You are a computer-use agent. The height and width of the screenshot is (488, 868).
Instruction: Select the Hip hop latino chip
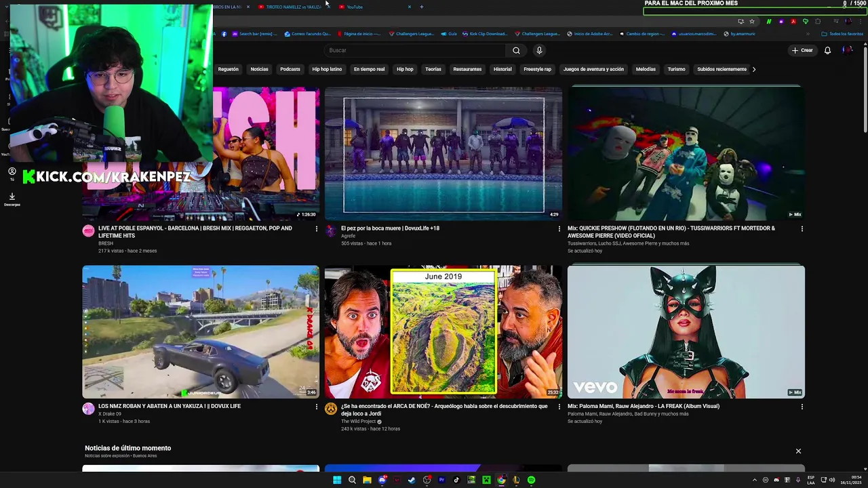[x=327, y=69]
